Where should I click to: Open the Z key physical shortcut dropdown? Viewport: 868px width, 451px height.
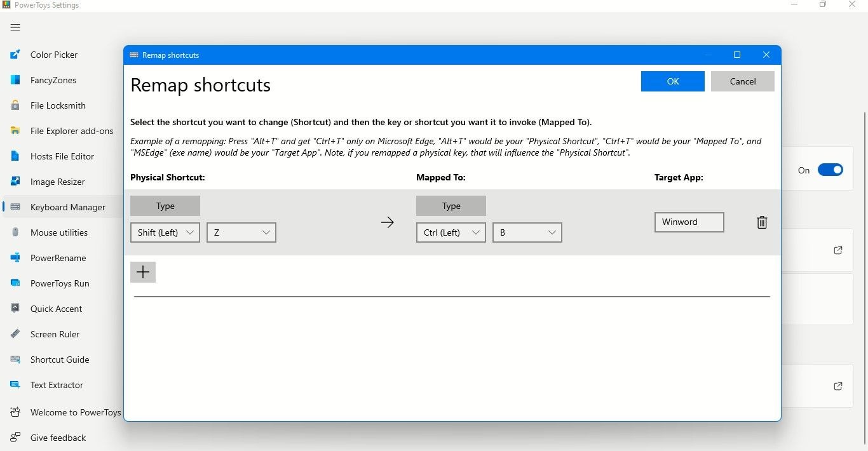(241, 232)
